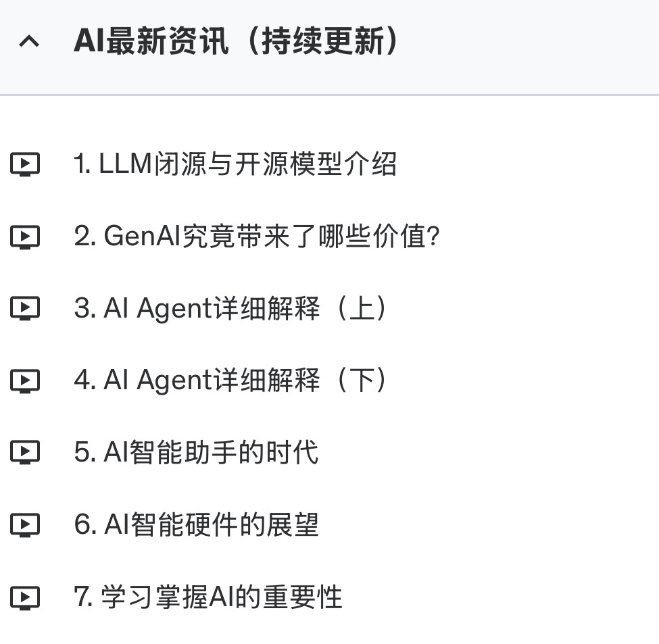Open lecture 3. AI Agent详细解释（上）
659x644 pixels.
tap(233, 308)
